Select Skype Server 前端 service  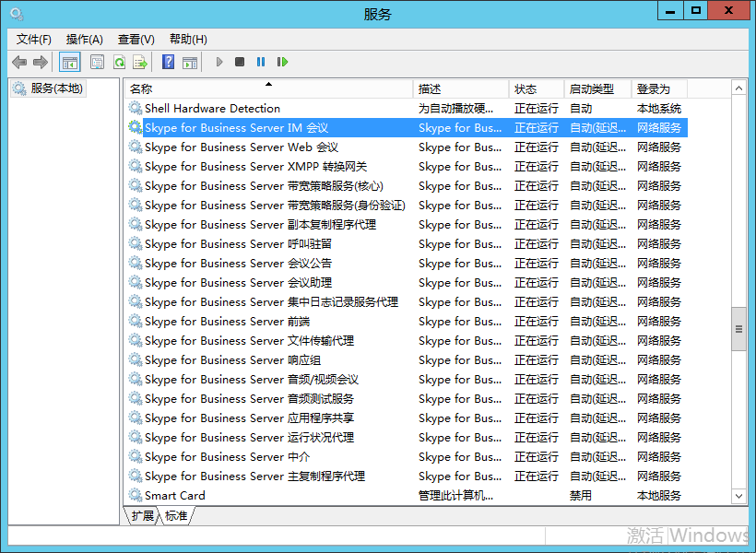(407, 321)
